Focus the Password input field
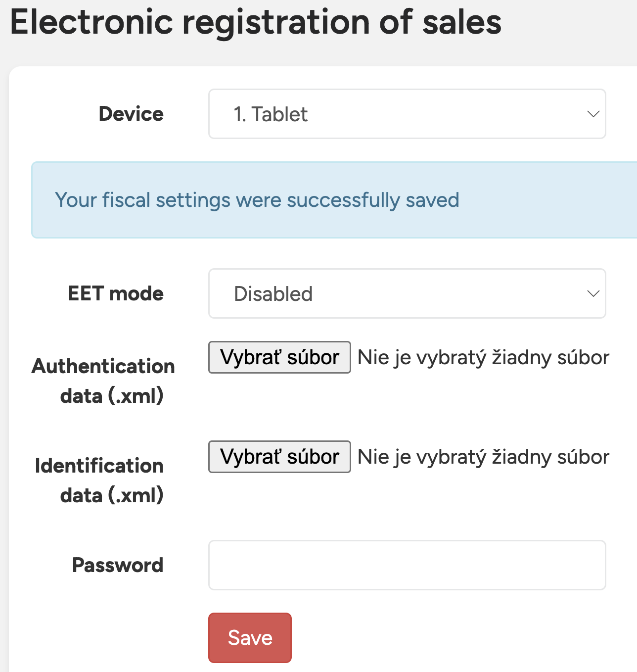 coord(407,565)
